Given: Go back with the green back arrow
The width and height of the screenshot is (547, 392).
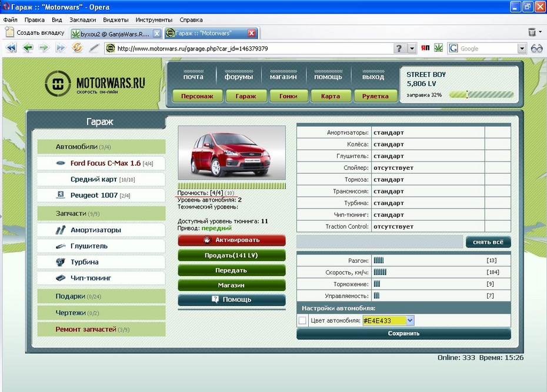Looking at the screenshot, I should point(28,48).
